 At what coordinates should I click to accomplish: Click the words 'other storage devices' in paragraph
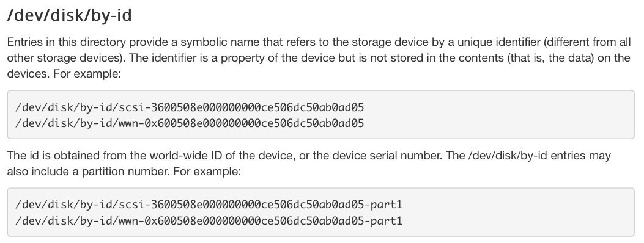click(x=65, y=58)
